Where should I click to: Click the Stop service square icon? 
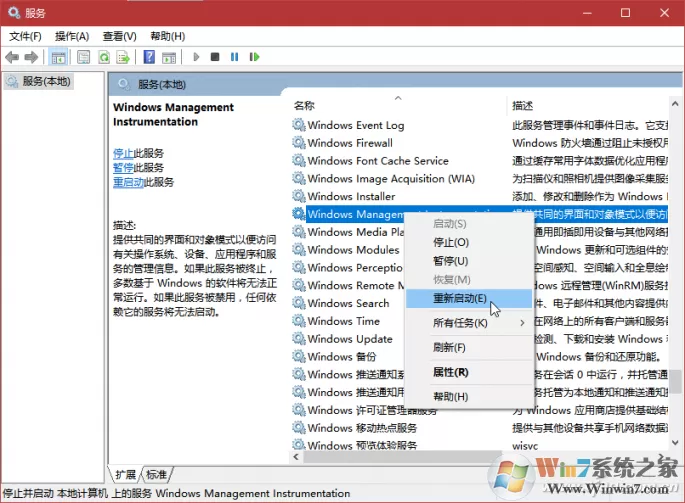coord(215,57)
